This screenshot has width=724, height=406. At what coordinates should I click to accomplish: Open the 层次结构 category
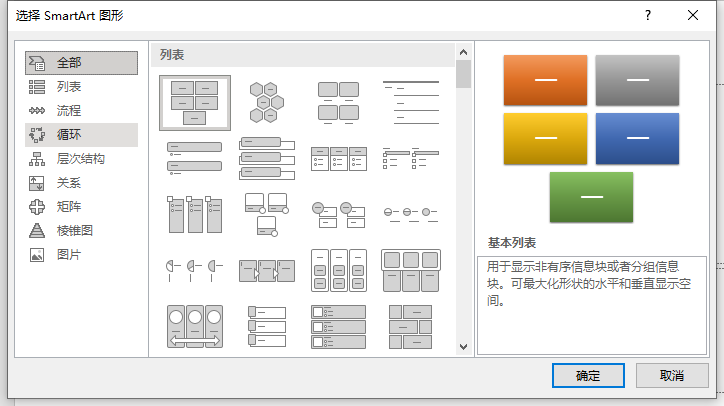point(81,159)
